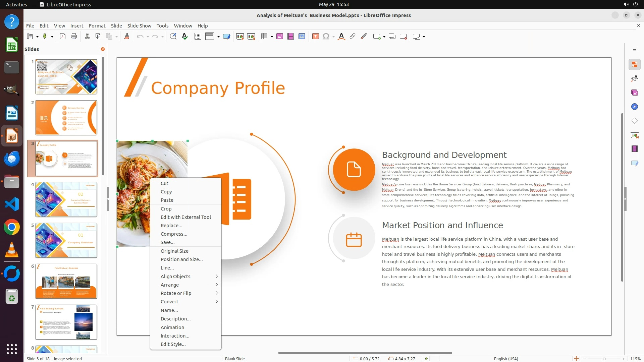This screenshot has width=644, height=362.
Task: Open Display Views dropdown arrow
Action: coord(219,37)
